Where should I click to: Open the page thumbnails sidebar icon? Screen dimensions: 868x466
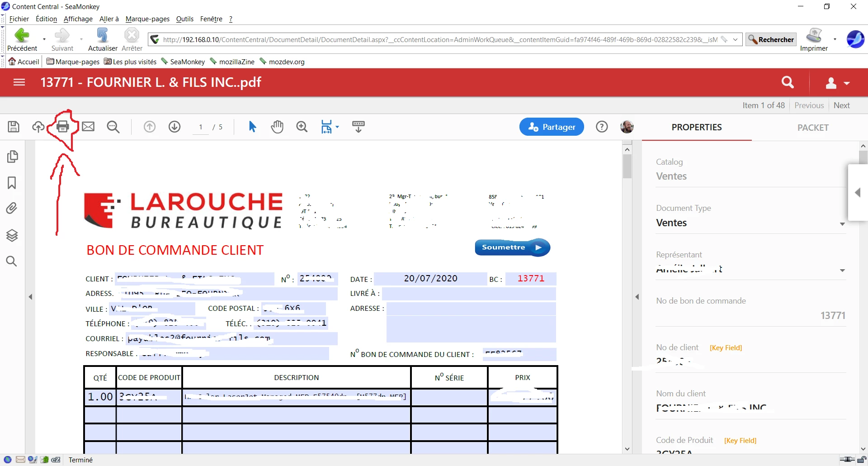[x=12, y=157]
